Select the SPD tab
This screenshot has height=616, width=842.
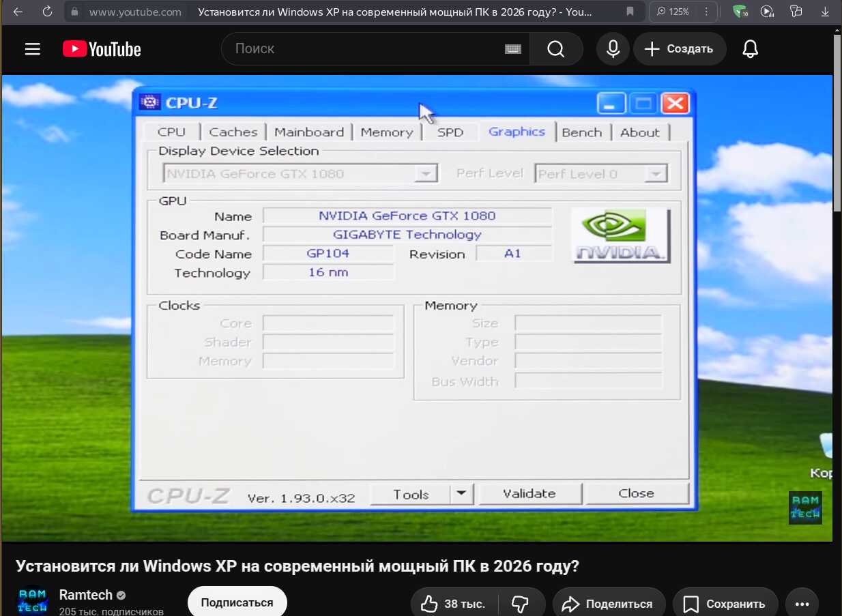tap(450, 132)
